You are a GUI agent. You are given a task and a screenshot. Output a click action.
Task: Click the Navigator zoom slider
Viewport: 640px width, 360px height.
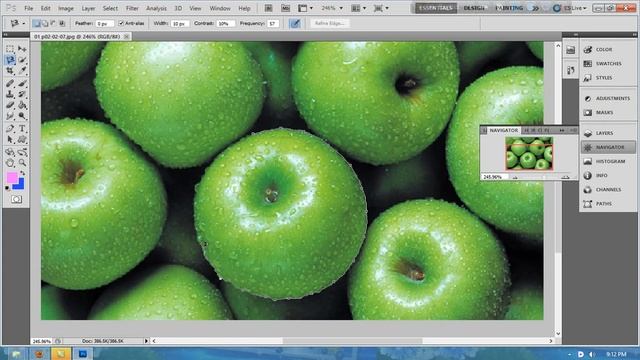click(540, 177)
